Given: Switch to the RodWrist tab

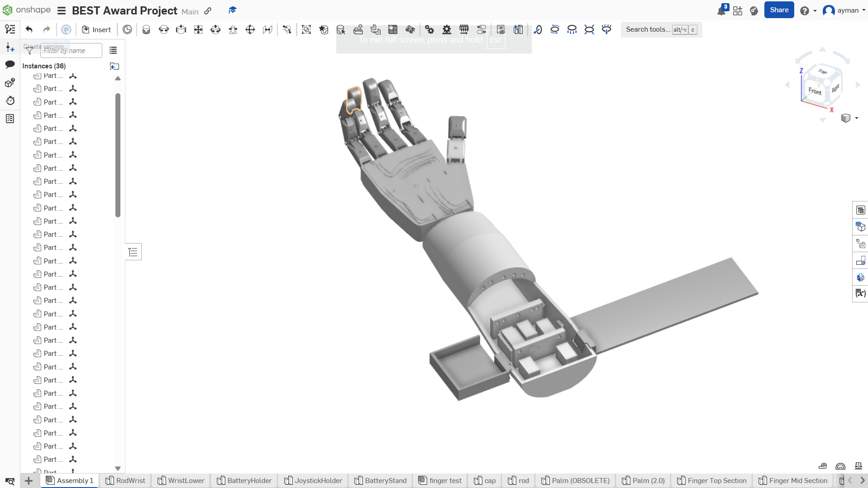Looking at the screenshot, I should point(125,480).
